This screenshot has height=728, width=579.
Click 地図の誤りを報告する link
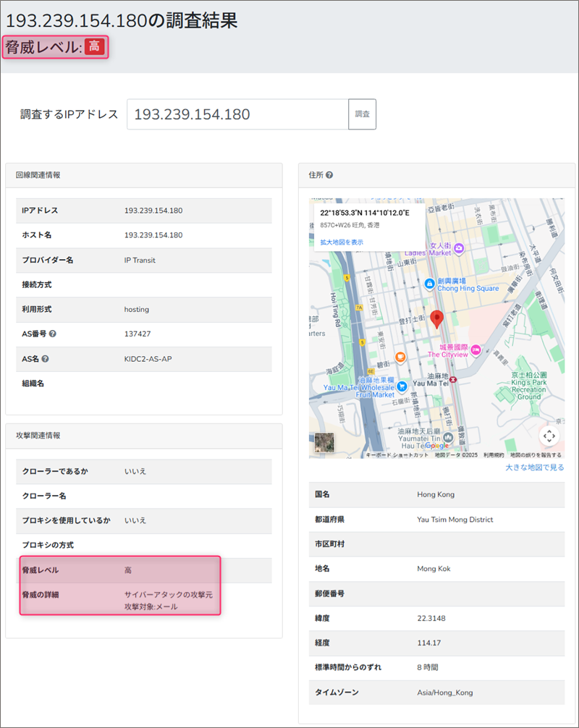click(536, 455)
